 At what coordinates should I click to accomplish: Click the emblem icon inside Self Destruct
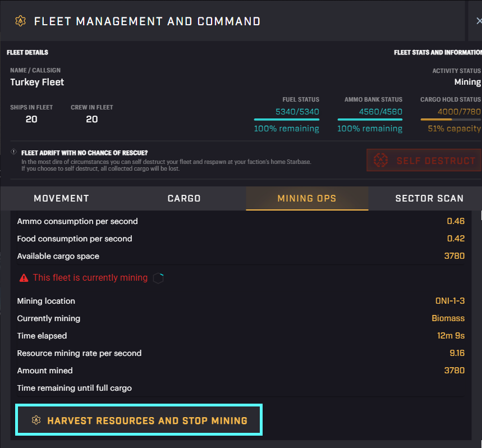[x=382, y=161]
